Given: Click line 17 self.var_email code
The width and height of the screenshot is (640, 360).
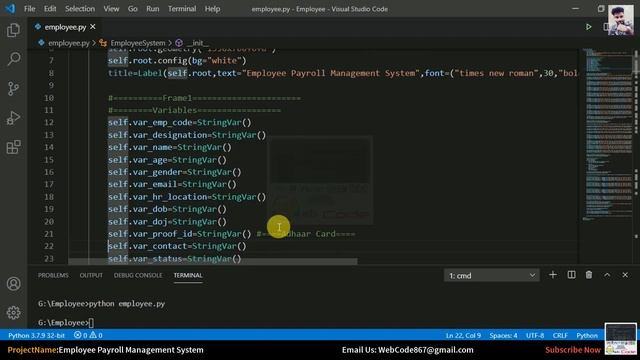Looking at the screenshot, I should (x=172, y=184).
